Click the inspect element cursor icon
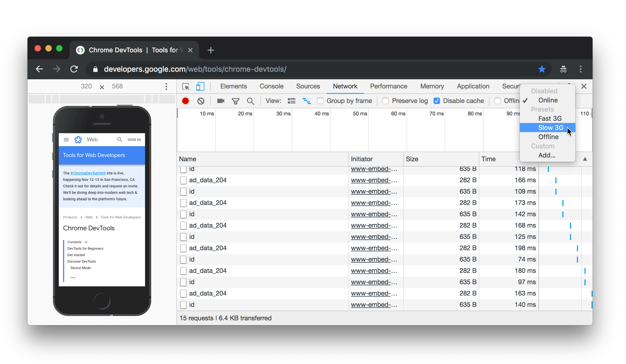Image resolution: width=626 pixels, height=364 pixels. [x=185, y=86]
